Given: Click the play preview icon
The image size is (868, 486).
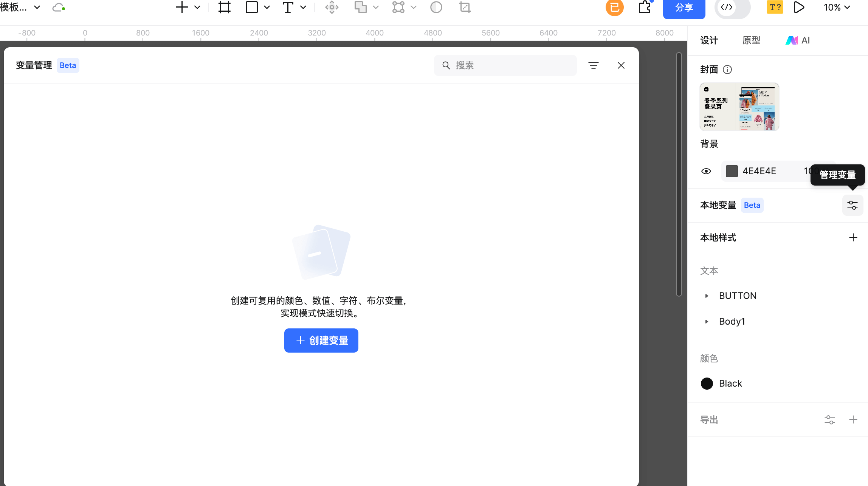Looking at the screenshot, I should [799, 7].
